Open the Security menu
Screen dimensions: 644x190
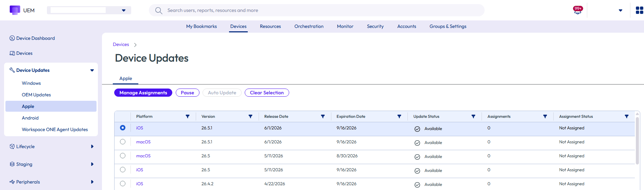(x=375, y=26)
